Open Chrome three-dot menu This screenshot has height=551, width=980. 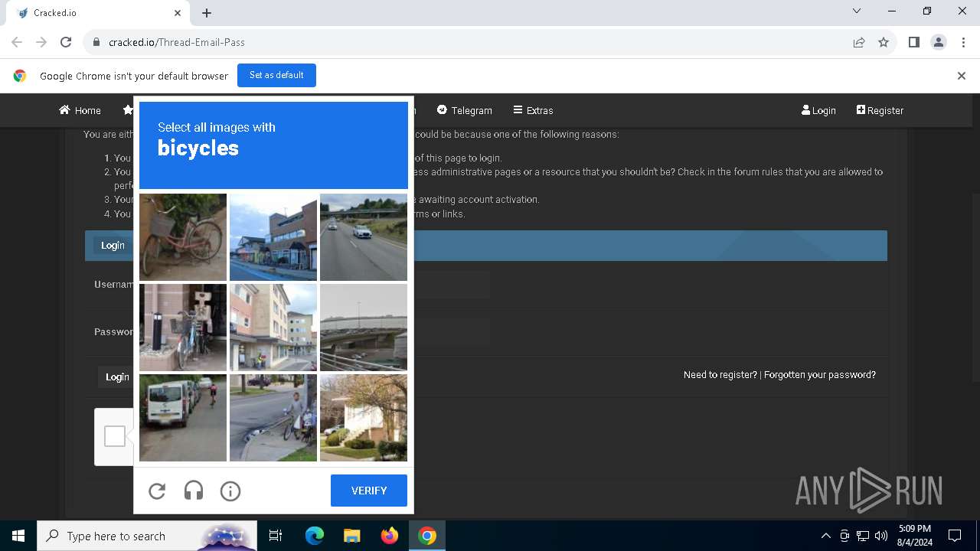(x=962, y=42)
